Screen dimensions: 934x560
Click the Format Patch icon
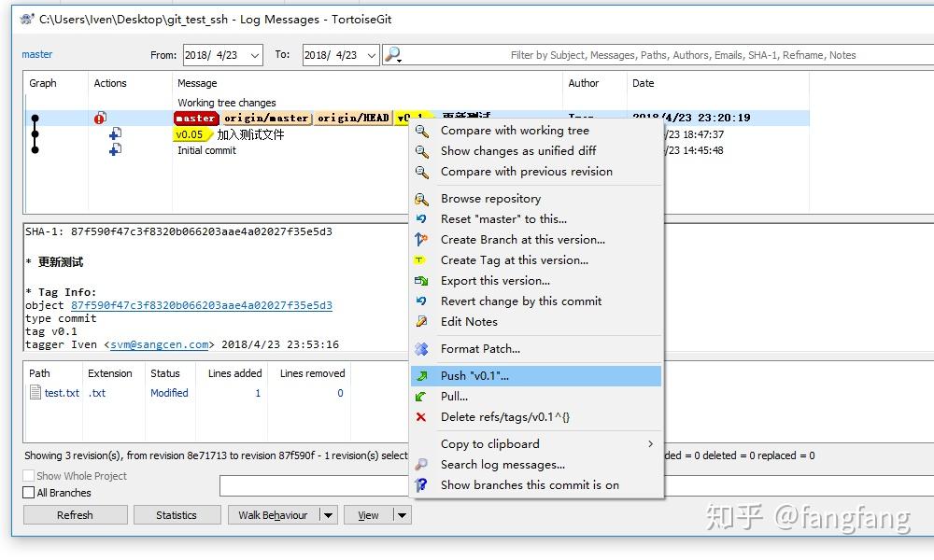[x=421, y=349]
